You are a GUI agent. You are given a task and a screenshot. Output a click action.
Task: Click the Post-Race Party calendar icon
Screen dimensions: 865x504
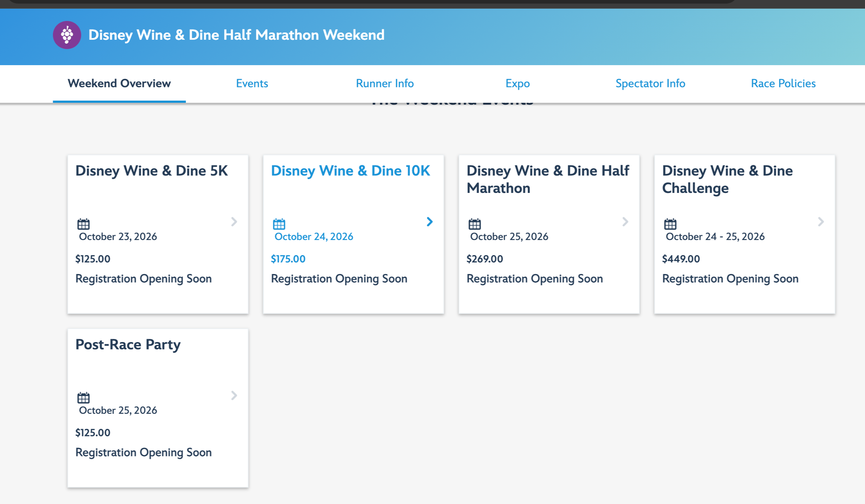(83, 398)
